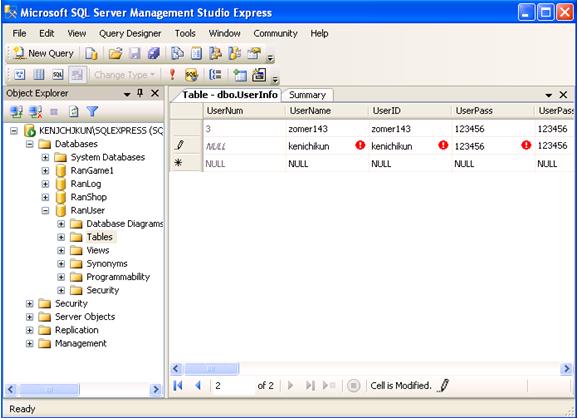Screen dimensions: 578x419
Task: Select the Server Objects folder
Action: coord(85,317)
